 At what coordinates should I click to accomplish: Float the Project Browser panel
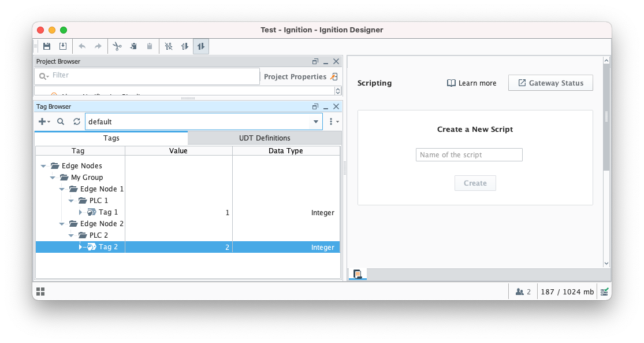(315, 61)
